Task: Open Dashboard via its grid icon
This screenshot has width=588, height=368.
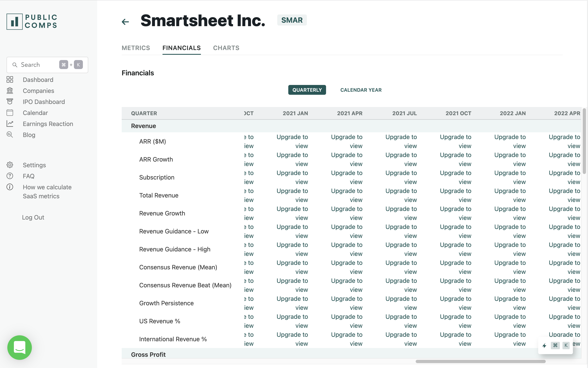Action: pyautogui.click(x=10, y=80)
